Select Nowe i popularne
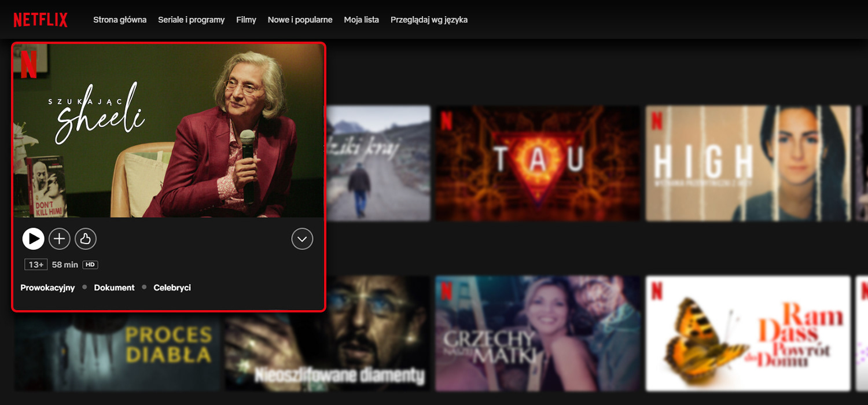 300,20
